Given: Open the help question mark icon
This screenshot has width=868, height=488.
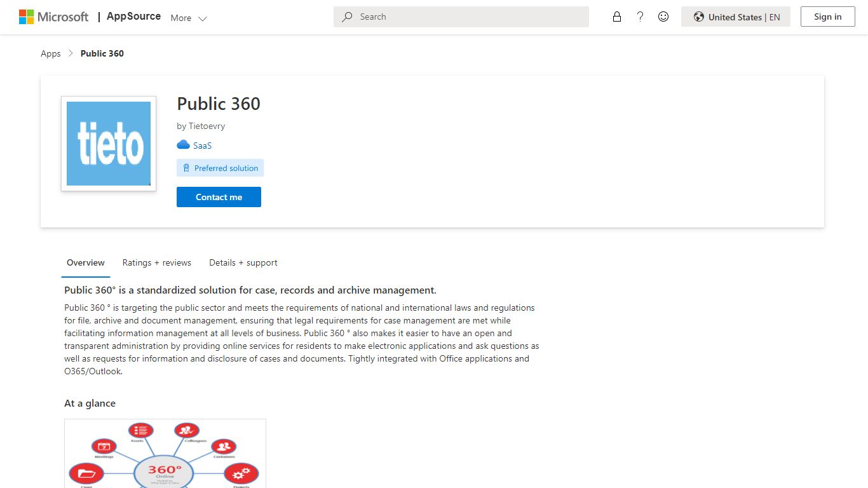Looking at the screenshot, I should click(640, 17).
